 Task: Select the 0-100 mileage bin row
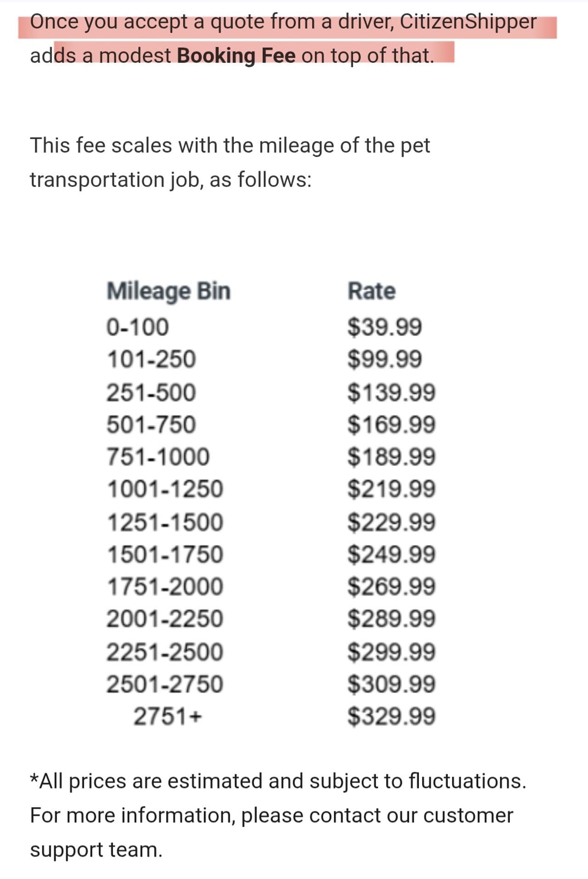pyautogui.click(x=137, y=327)
